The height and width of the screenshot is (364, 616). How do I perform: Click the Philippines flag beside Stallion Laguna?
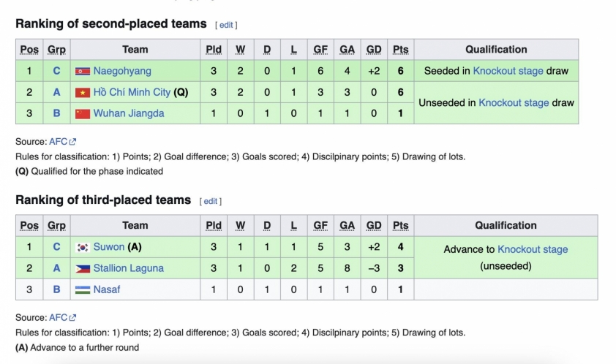pyautogui.click(x=83, y=268)
